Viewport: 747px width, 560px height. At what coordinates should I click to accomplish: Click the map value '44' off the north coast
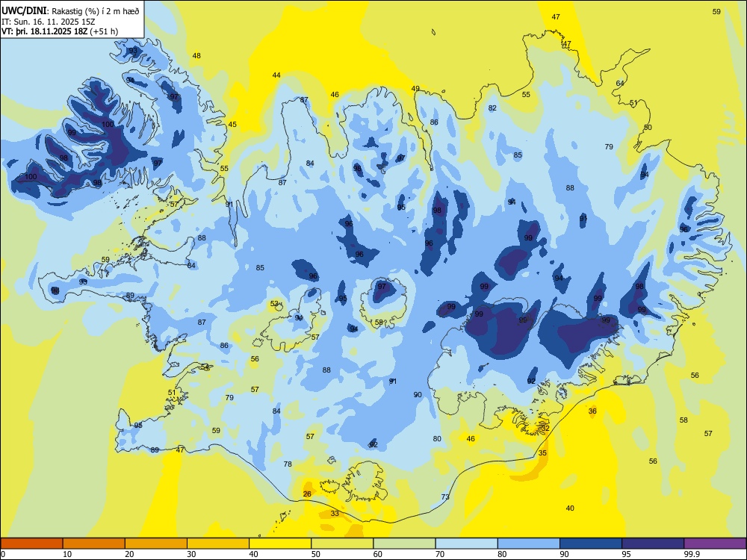276,75
